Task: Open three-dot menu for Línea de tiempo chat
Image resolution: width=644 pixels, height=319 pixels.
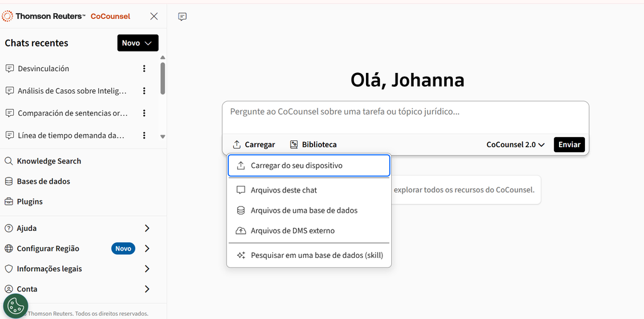Action: pos(144,135)
